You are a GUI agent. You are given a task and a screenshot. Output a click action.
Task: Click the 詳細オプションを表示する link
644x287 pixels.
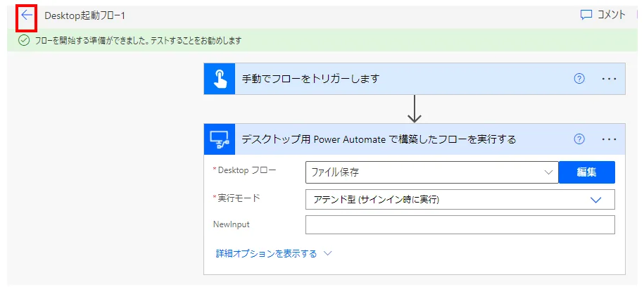[266, 253]
